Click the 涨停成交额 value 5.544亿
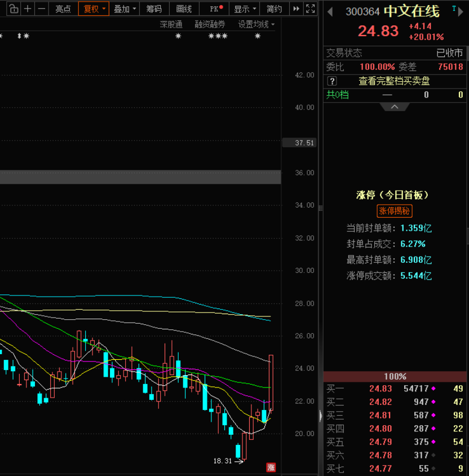 416,276
